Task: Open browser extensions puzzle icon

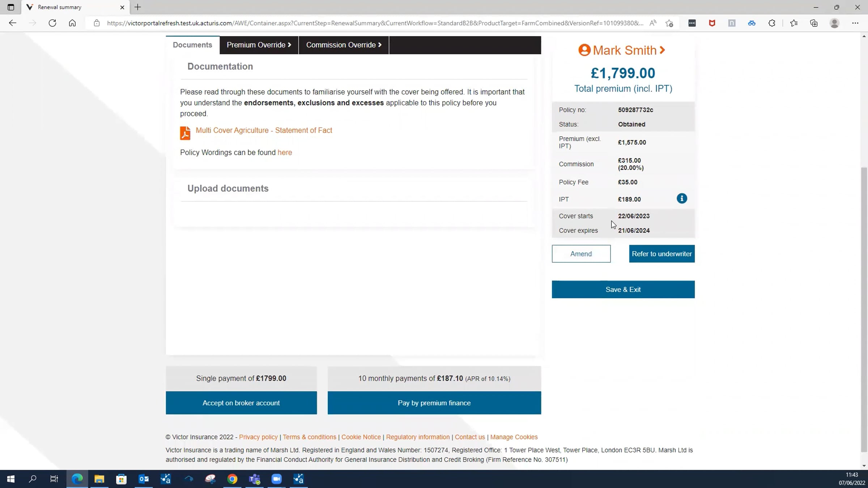Action: (771, 23)
